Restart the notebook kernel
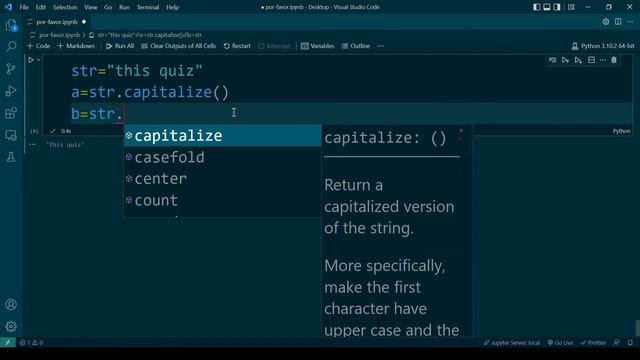Screen dimensions: 640x360 coord(237,46)
